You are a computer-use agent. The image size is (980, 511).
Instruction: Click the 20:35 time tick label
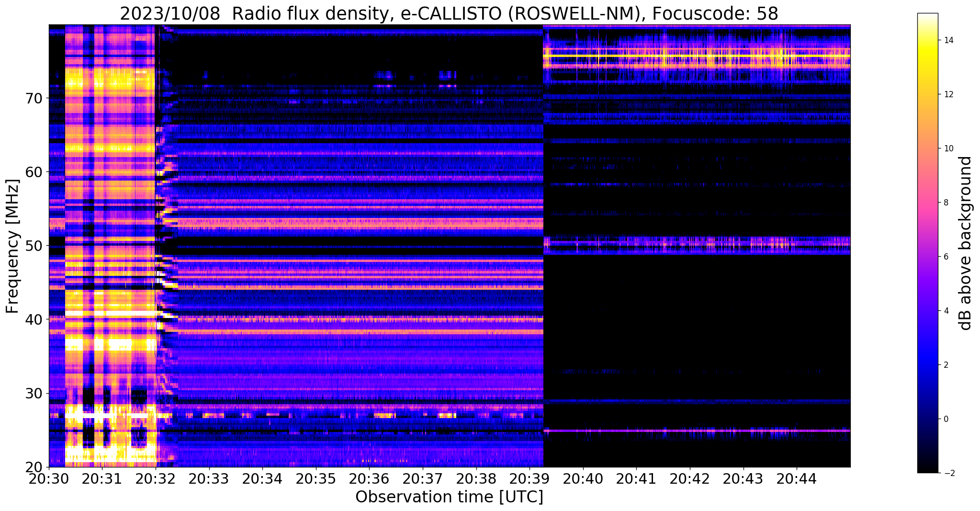(315, 478)
